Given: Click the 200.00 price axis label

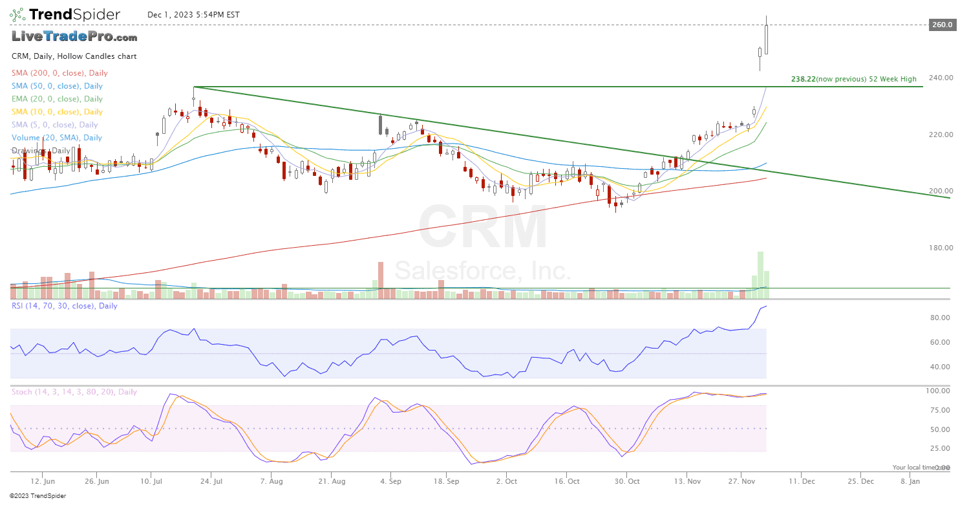Looking at the screenshot, I should [941, 191].
